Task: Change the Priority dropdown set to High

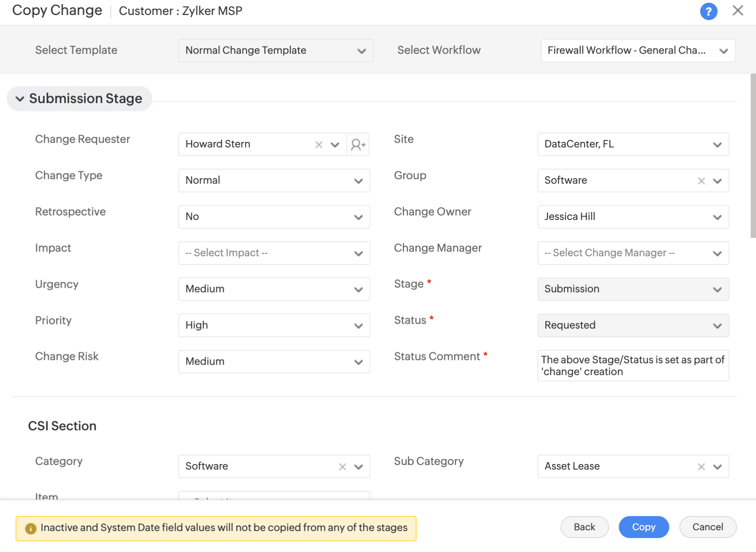Action: pyautogui.click(x=274, y=326)
